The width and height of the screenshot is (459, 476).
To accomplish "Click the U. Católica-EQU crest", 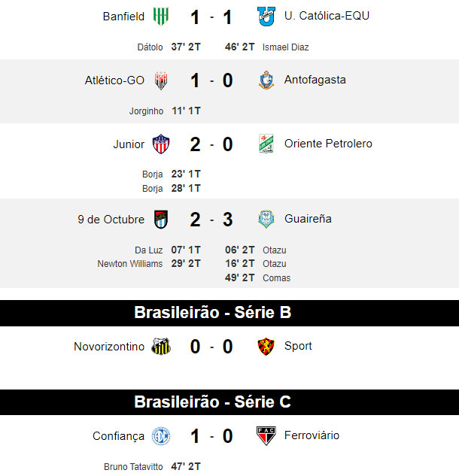I will pos(266,17).
